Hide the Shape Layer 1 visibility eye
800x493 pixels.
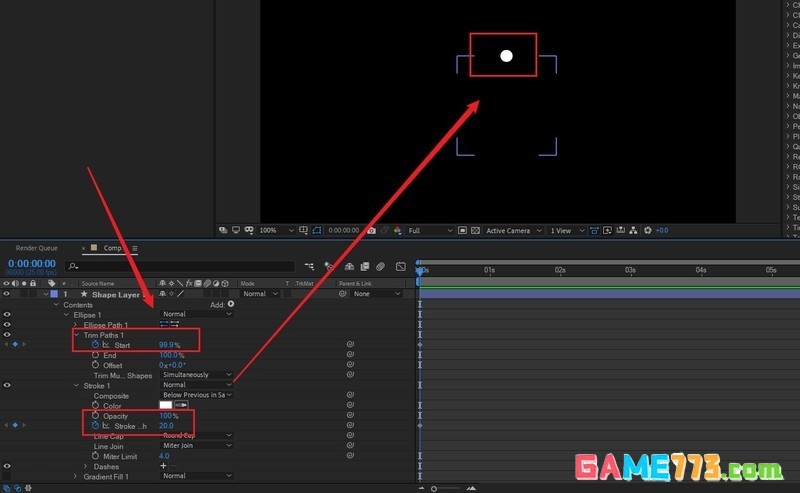click(7, 294)
